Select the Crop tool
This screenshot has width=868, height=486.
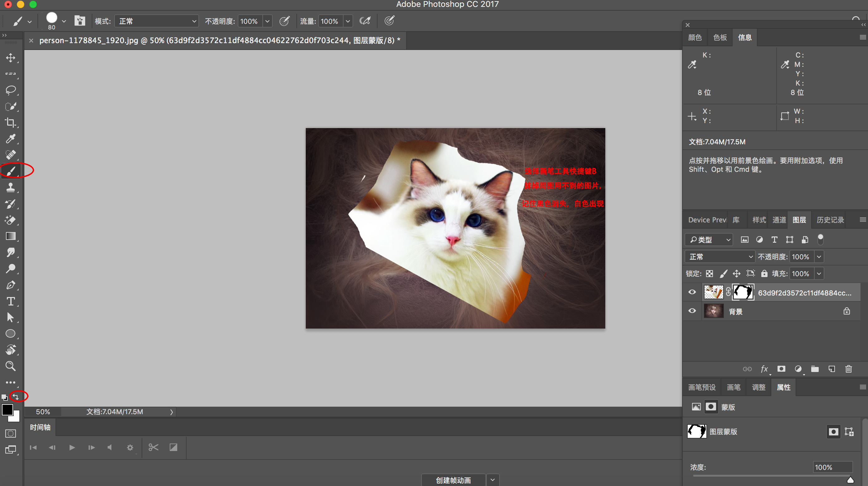(10, 122)
